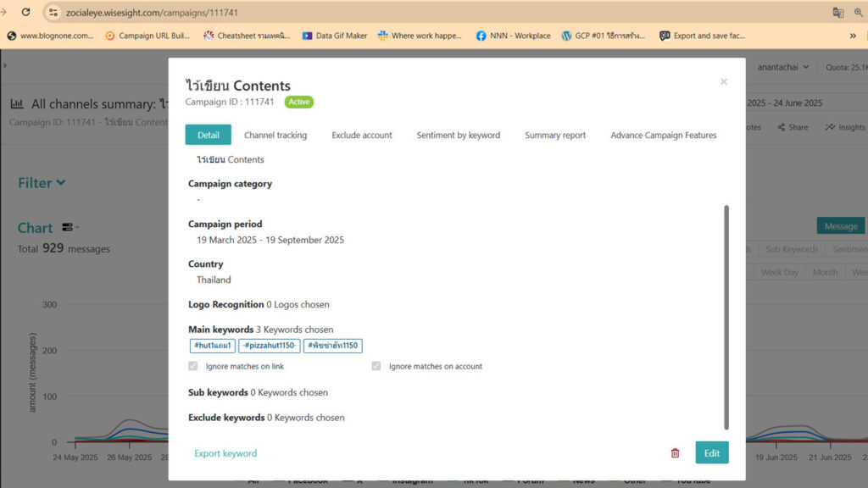
Task: Click the site info icon beside URL
Action: coord(53,13)
